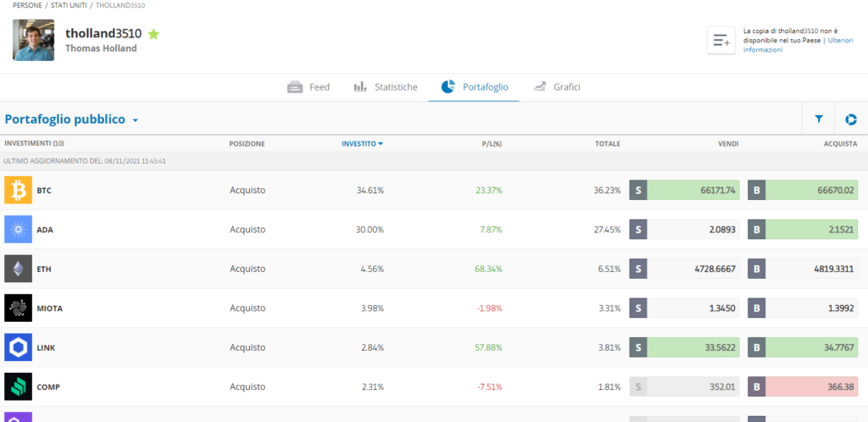
Task: Click the Cardano ADA coin icon
Action: (19, 230)
